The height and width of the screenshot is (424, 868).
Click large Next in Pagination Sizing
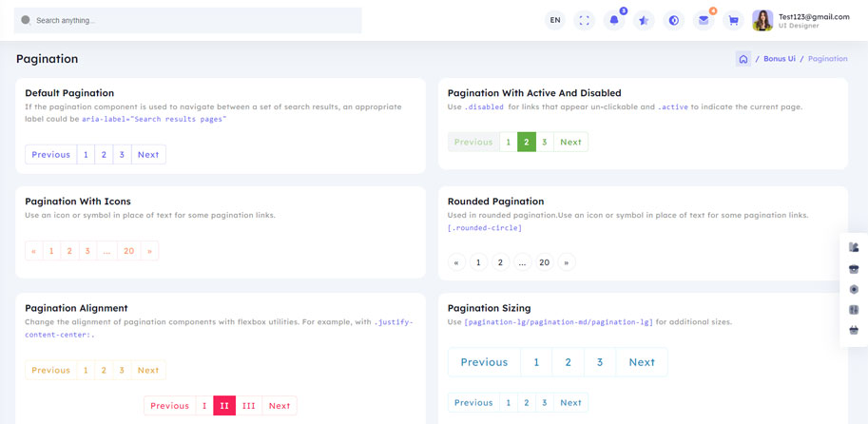click(642, 362)
